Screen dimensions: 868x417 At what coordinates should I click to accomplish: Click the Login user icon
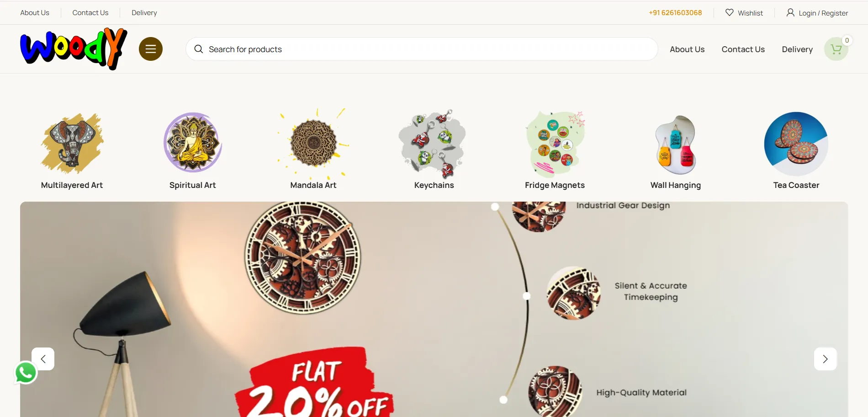[790, 12]
